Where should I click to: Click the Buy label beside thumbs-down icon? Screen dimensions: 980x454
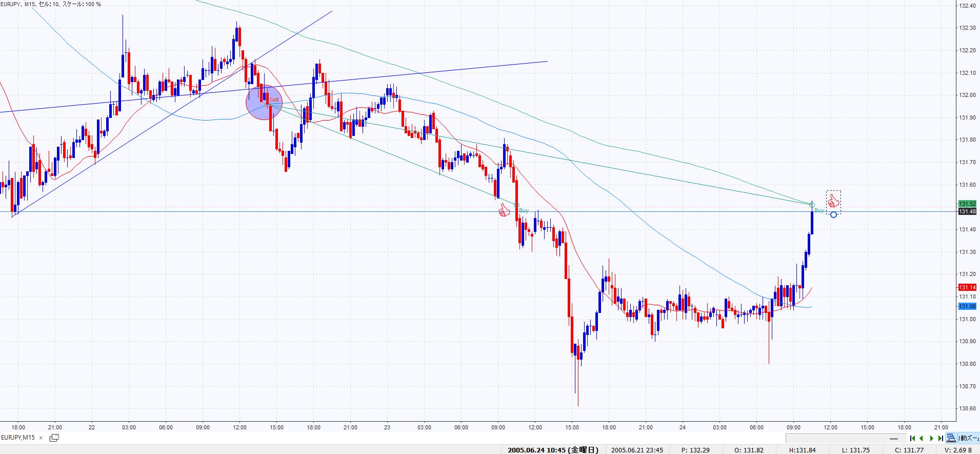coord(524,211)
